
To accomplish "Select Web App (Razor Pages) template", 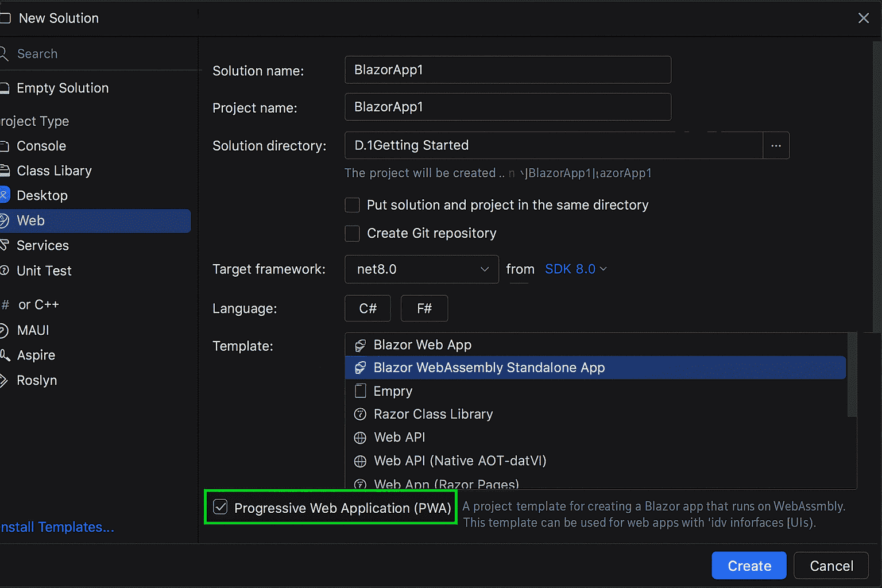I will click(x=596, y=482).
